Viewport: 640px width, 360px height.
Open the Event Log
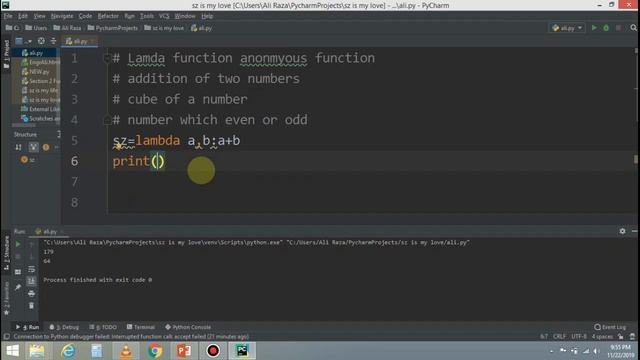pos(610,327)
